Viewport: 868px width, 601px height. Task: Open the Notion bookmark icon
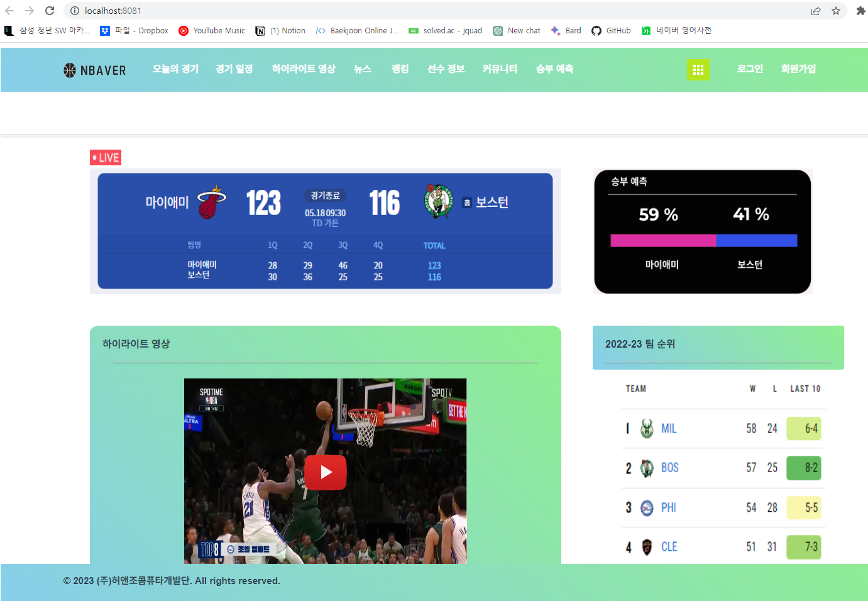pyautogui.click(x=260, y=30)
